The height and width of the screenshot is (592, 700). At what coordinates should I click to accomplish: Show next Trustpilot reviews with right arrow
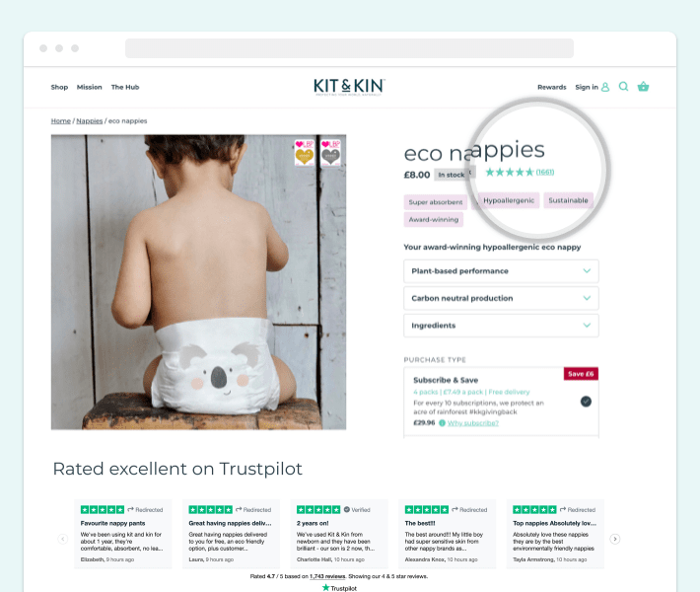click(x=615, y=539)
